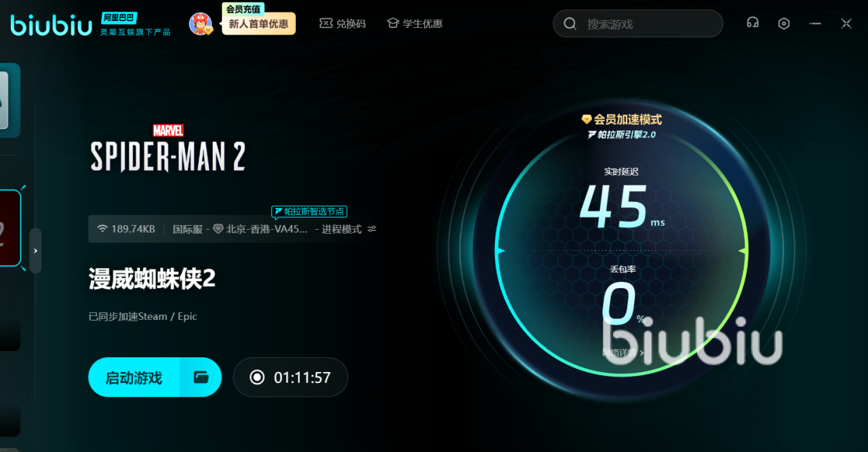Select the Spider-Man 2 thumbnail in sidebar
868x452 pixels.
9,228
